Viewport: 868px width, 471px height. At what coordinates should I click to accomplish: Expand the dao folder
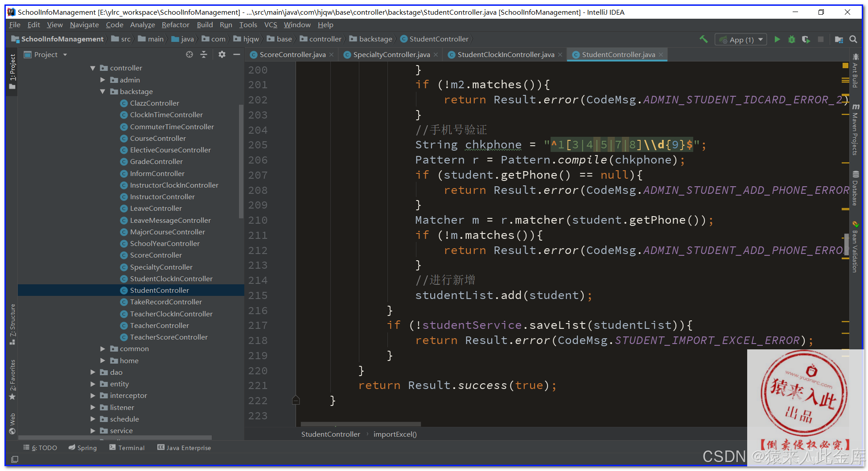93,372
